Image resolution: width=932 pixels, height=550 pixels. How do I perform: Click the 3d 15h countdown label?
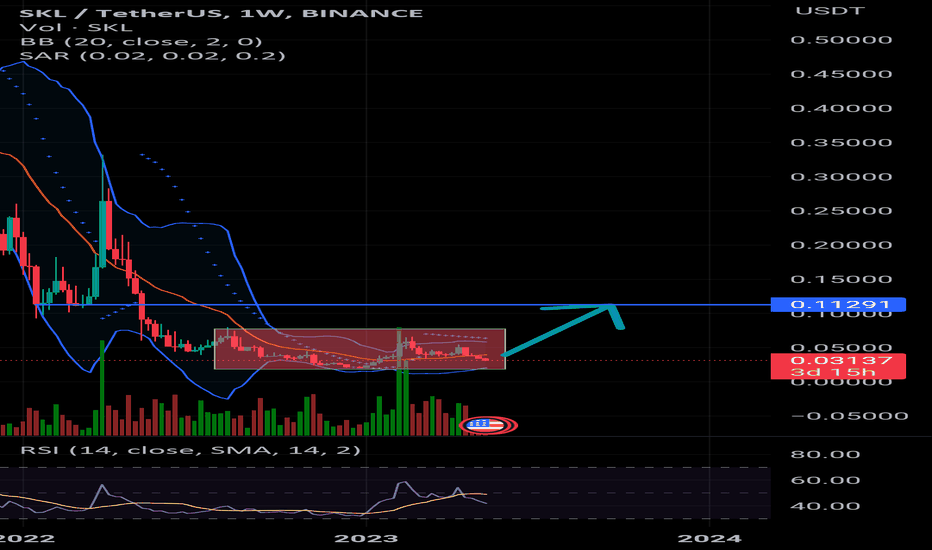coord(832,373)
